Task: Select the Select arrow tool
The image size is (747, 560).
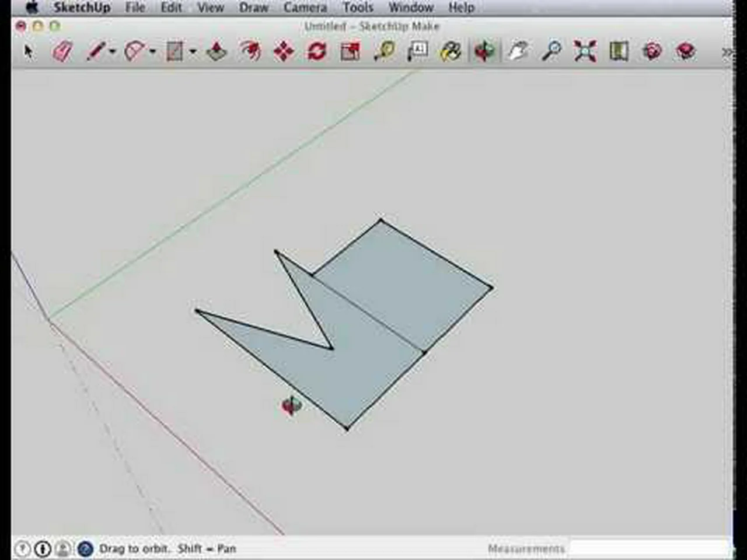Action: click(28, 51)
